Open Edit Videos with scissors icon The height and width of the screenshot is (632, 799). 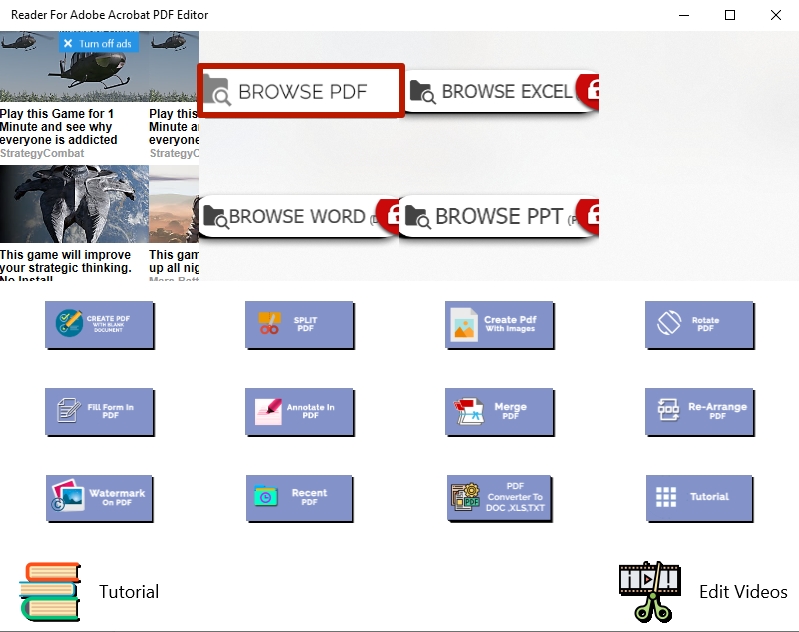point(650,591)
